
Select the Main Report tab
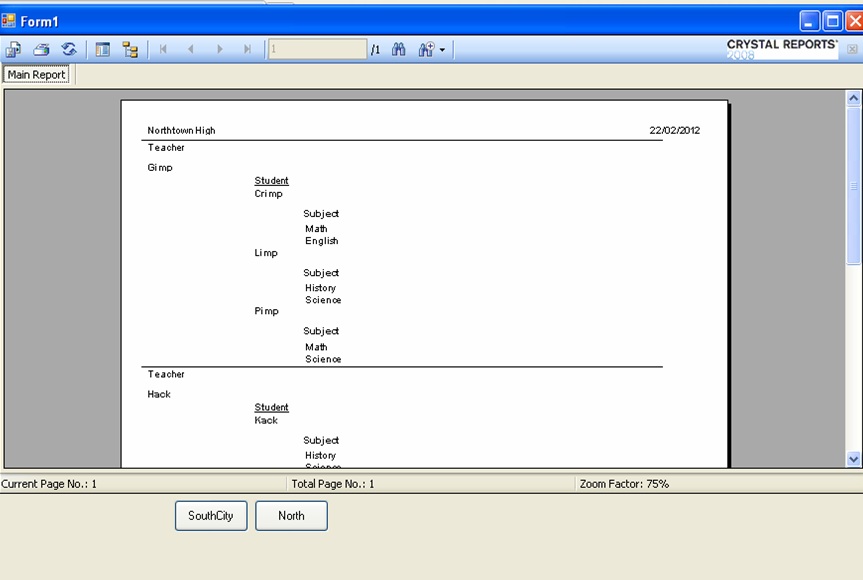(35, 74)
